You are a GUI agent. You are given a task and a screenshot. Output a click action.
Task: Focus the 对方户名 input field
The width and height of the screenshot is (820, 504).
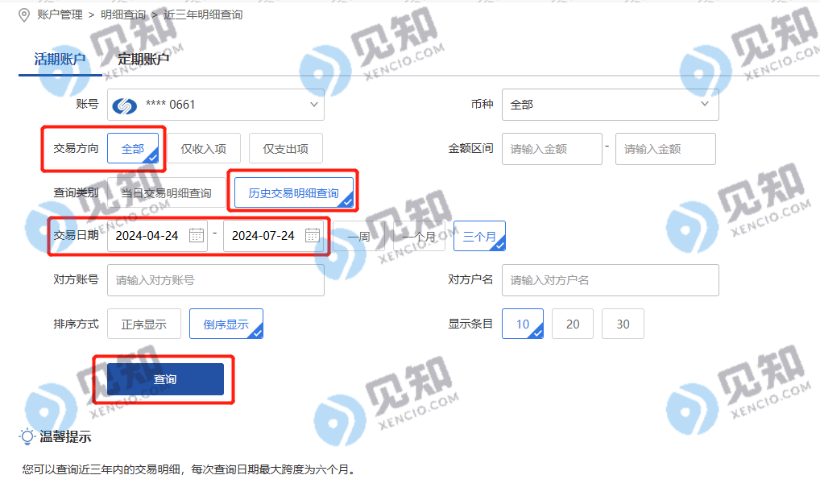(x=611, y=280)
